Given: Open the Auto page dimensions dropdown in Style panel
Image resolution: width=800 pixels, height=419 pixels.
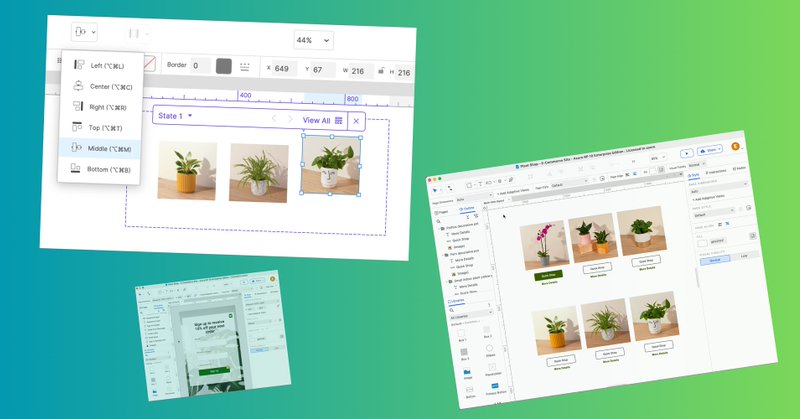Looking at the screenshot, I should click(718, 187).
